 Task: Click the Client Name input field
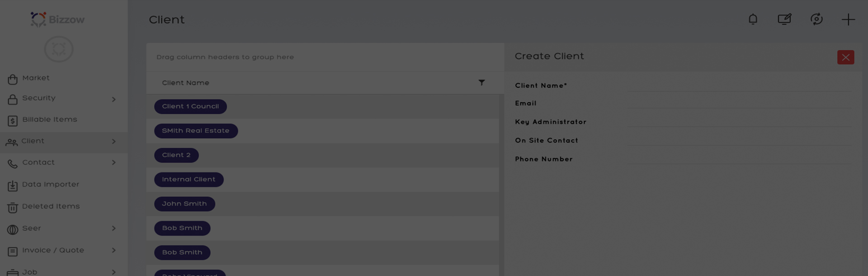pyautogui.click(x=740, y=85)
